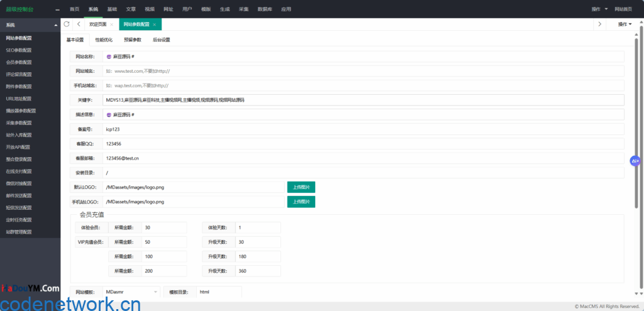Click the 模板目录 field showing html
Screen dimensions: 644x311
pos(219,292)
